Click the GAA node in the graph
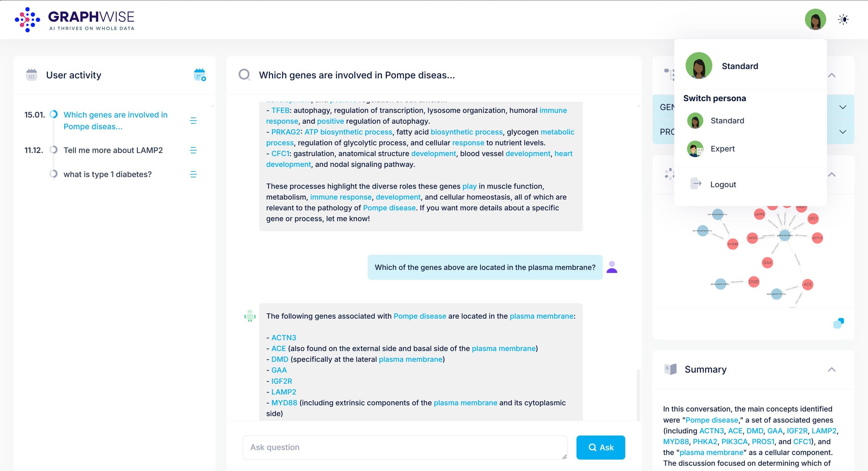 point(767,262)
